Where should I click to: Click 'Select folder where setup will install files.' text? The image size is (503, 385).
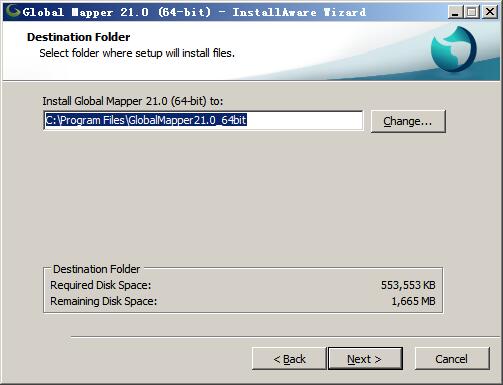[137, 53]
